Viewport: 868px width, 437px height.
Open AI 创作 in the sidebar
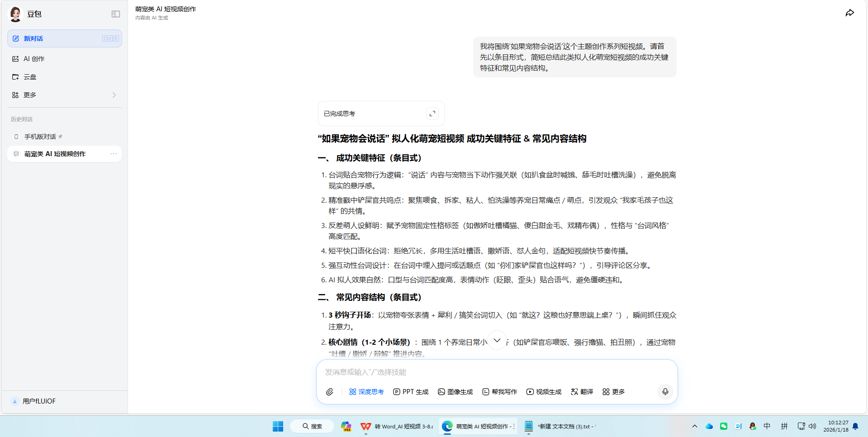pos(33,58)
